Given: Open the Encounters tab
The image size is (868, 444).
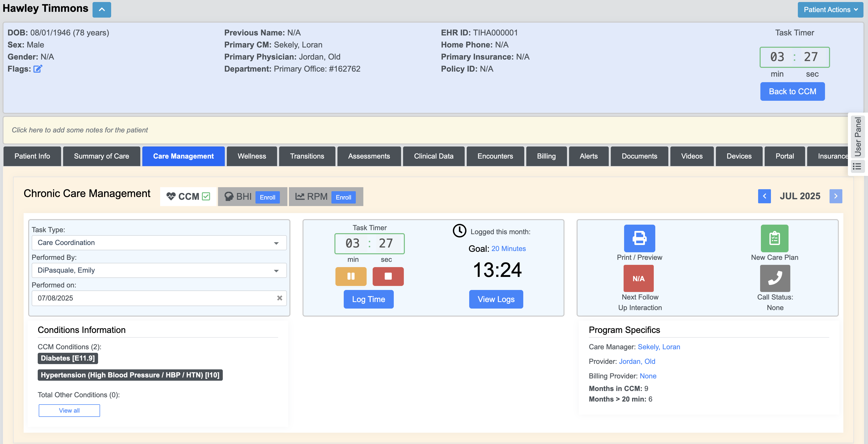Looking at the screenshot, I should click(495, 156).
